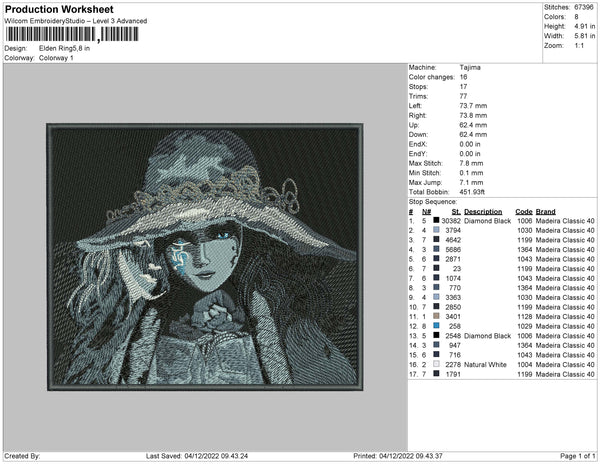Click the Created By label in footer
Image resolution: width=600 pixels, height=464 pixels.
pos(22,456)
